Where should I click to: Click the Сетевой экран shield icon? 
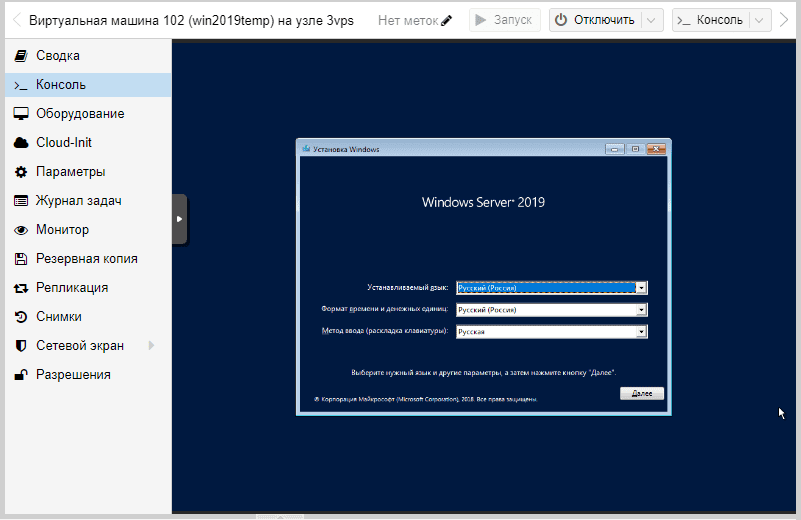tap(21, 346)
